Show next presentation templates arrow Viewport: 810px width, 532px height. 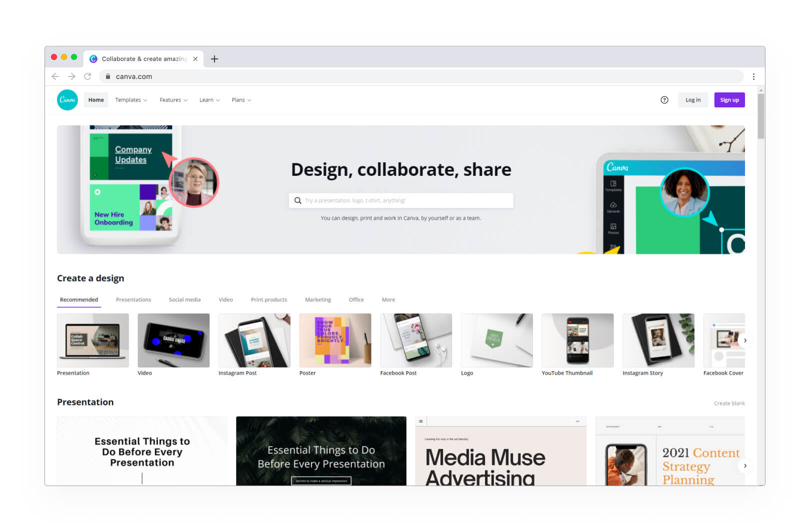pyautogui.click(x=745, y=466)
